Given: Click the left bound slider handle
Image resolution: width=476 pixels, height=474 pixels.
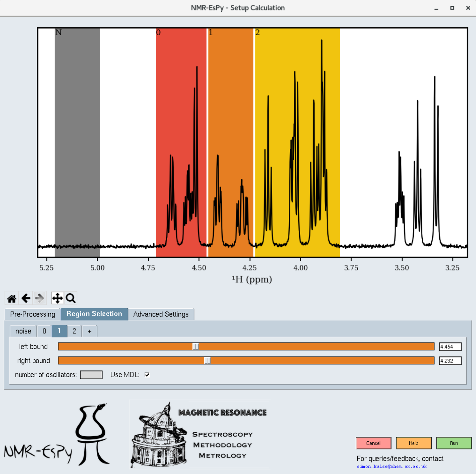Looking at the screenshot, I should 195,346.
